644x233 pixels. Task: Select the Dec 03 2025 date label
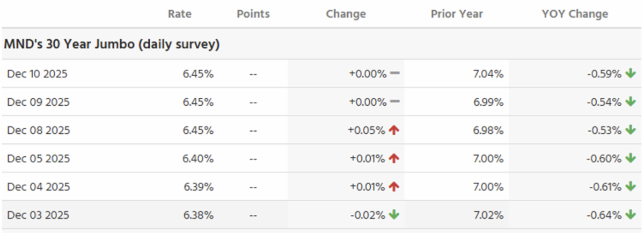tap(37, 215)
